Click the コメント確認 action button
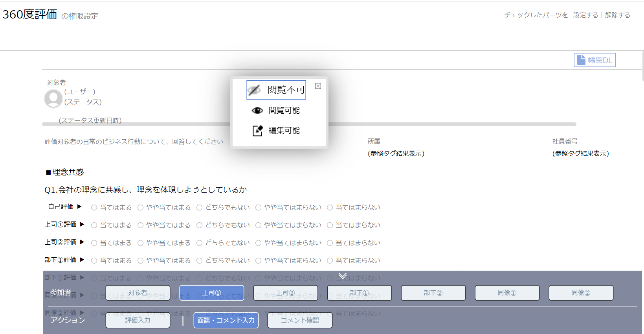644x334 pixels. pos(300,320)
